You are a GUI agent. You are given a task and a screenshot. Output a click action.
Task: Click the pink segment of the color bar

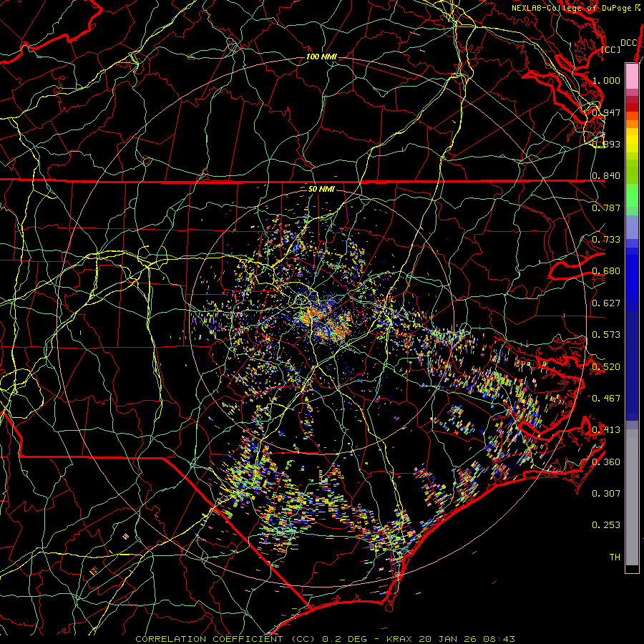click(x=632, y=76)
